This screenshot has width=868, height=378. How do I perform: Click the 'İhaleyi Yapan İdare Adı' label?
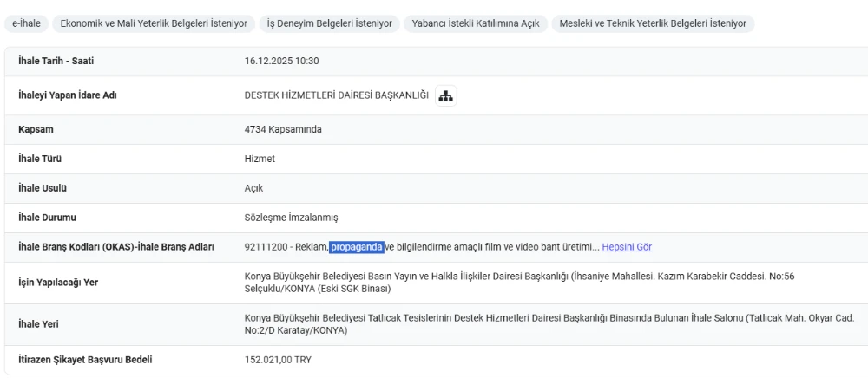68,95
